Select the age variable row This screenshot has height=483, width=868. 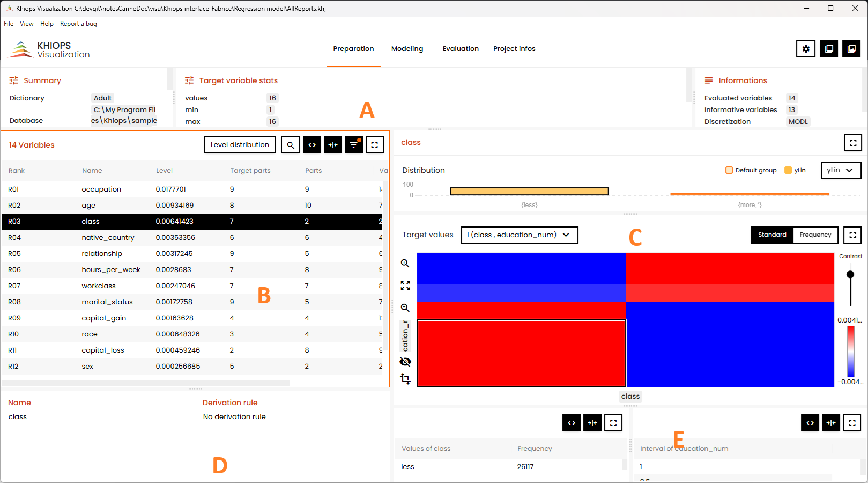(x=192, y=206)
